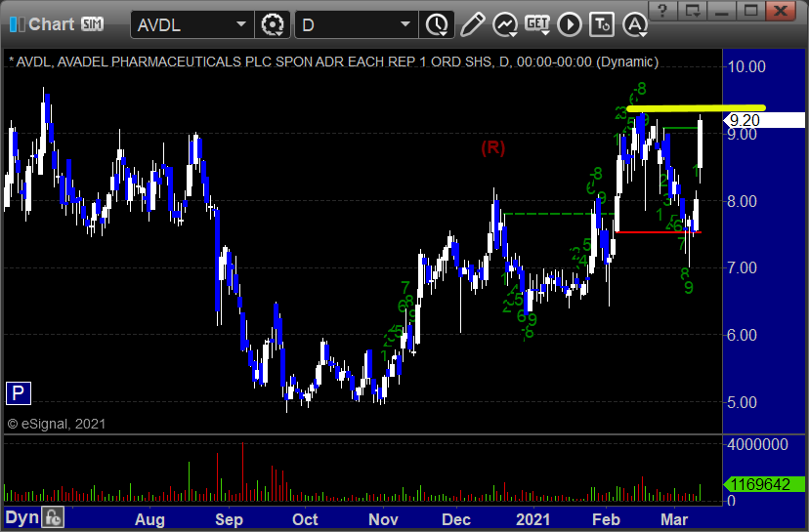Open the GET advanced studies menu
Viewport: 809px width, 532px height.
pyautogui.click(x=537, y=24)
